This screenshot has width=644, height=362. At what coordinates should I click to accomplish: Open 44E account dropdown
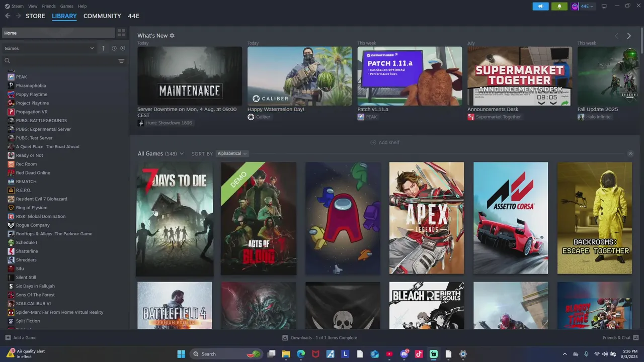[583, 6]
